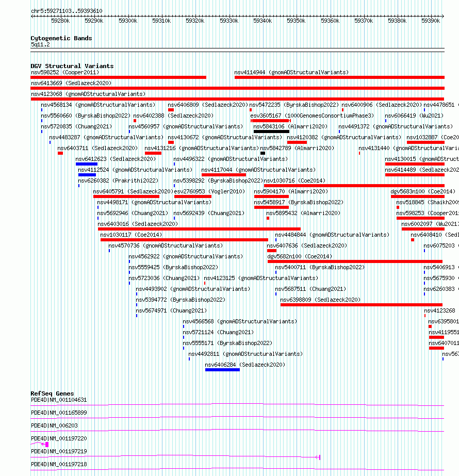Click the nsv598252 (Cooper2011) variant label
The width and height of the screenshot is (459, 476).
[65, 72]
